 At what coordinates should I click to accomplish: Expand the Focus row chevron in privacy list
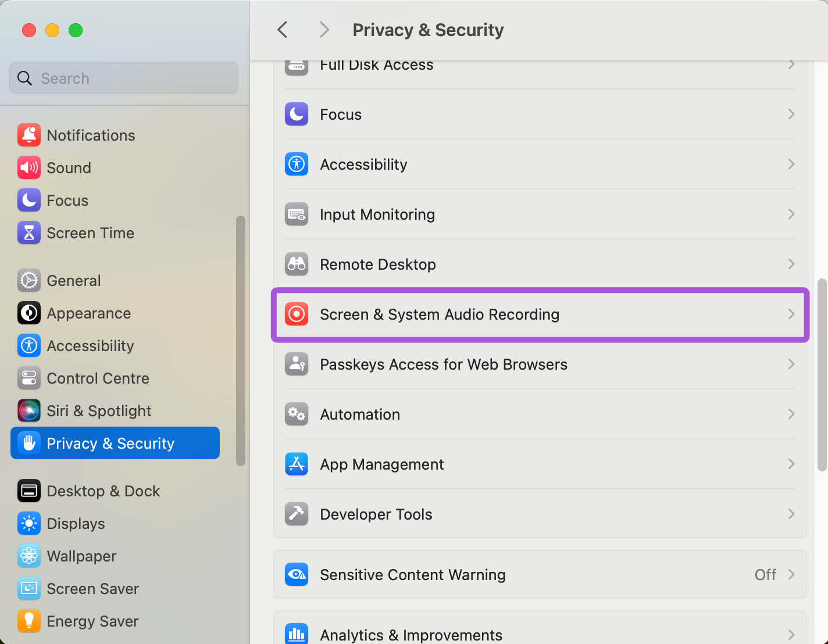pos(791,114)
